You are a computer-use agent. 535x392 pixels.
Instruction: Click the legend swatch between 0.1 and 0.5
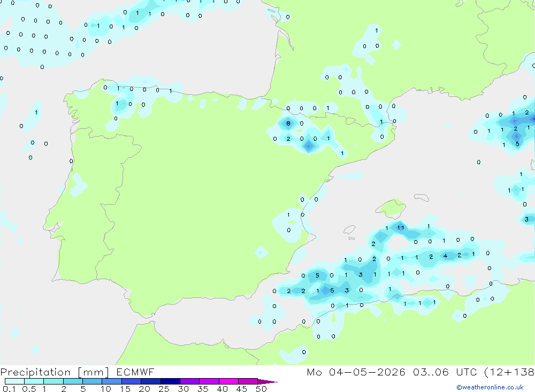pyautogui.click(x=14, y=381)
